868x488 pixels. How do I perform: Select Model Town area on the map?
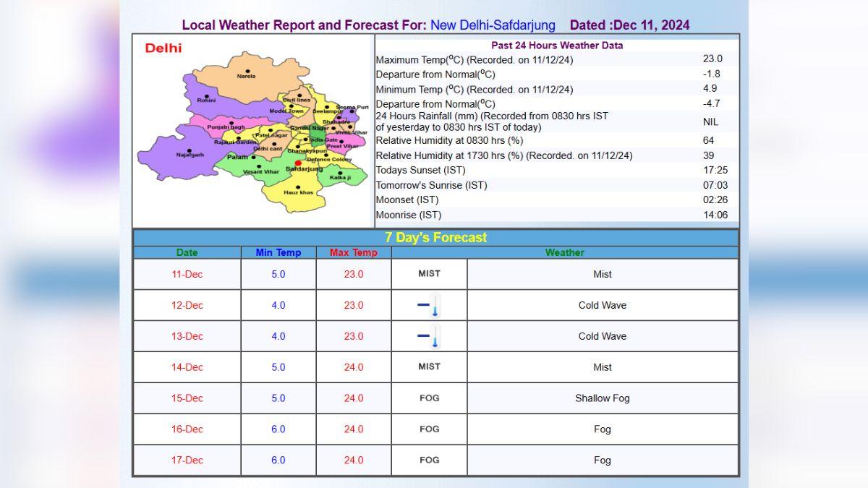point(286,111)
